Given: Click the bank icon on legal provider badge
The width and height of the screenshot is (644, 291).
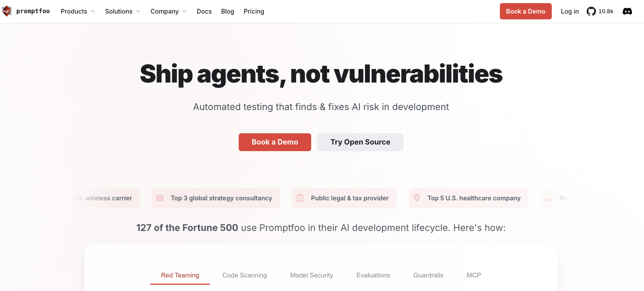Looking at the screenshot, I should click(x=300, y=198).
